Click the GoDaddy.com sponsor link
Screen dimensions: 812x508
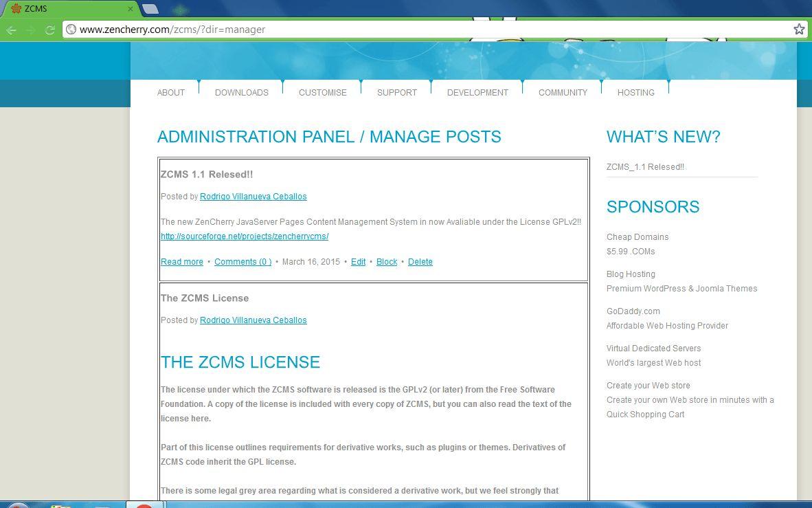point(633,311)
